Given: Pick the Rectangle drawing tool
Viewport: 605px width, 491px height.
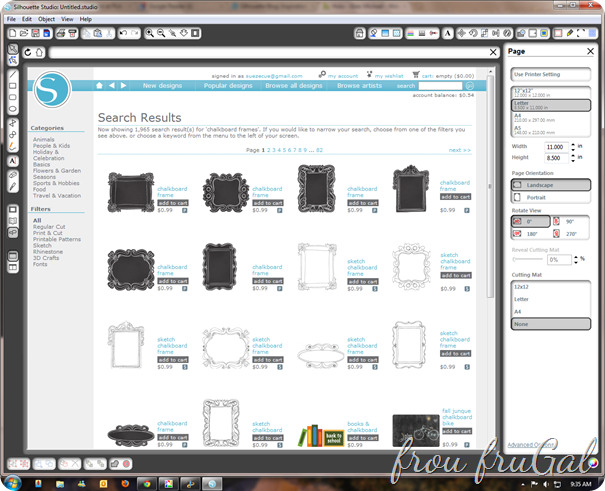Looking at the screenshot, I should pos(13,86).
